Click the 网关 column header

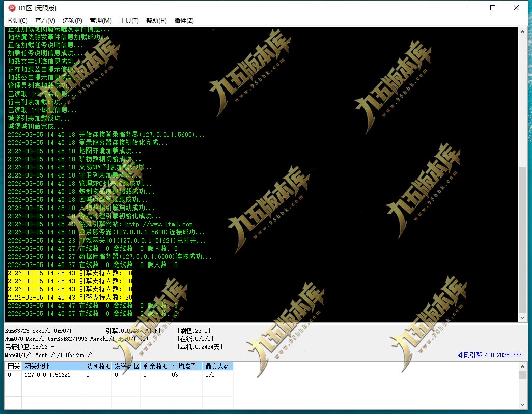pos(14,366)
